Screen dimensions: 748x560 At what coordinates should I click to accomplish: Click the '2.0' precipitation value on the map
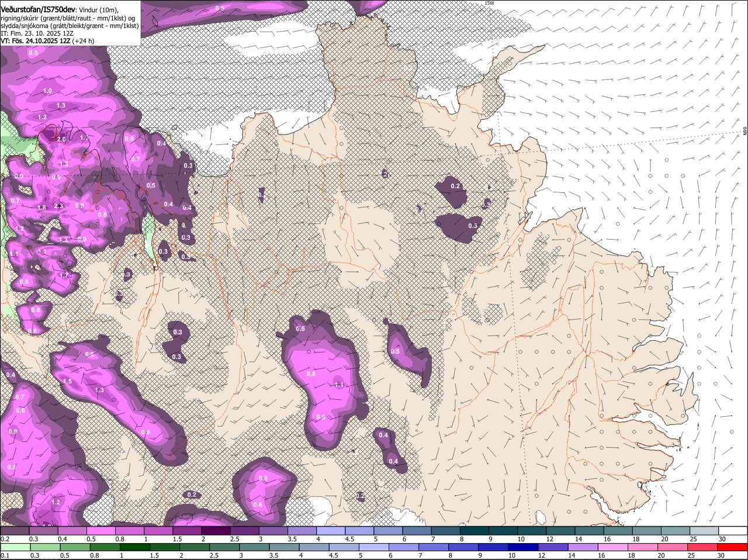[62, 139]
